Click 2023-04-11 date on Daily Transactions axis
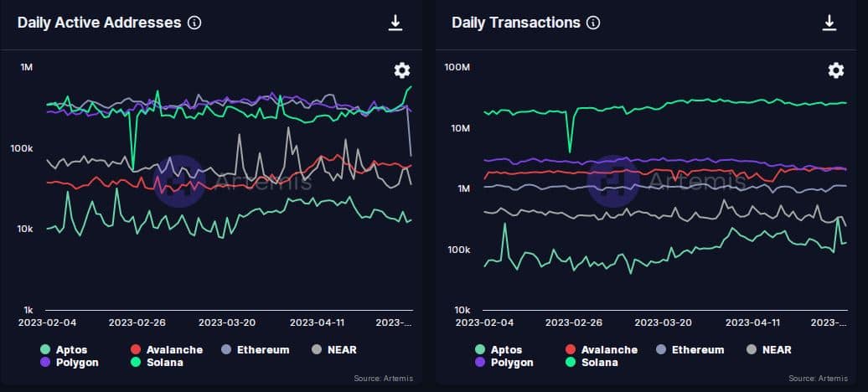This screenshot has width=868, height=392. point(752,322)
